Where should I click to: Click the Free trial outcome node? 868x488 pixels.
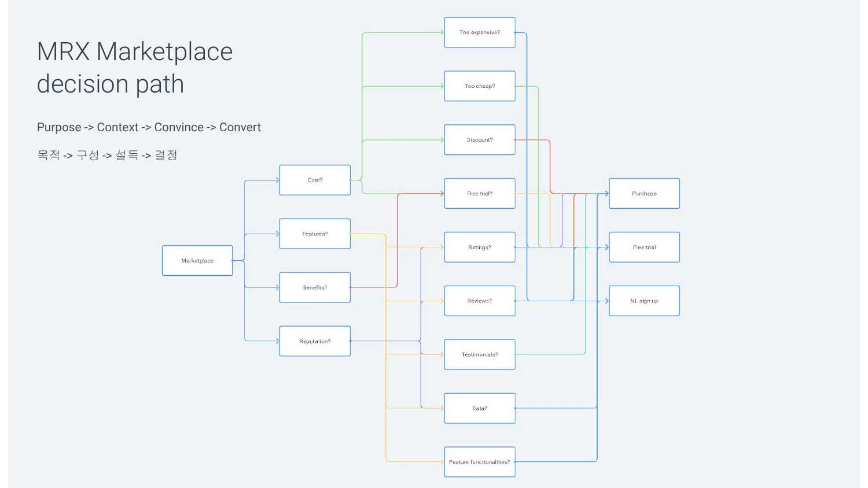click(644, 247)
